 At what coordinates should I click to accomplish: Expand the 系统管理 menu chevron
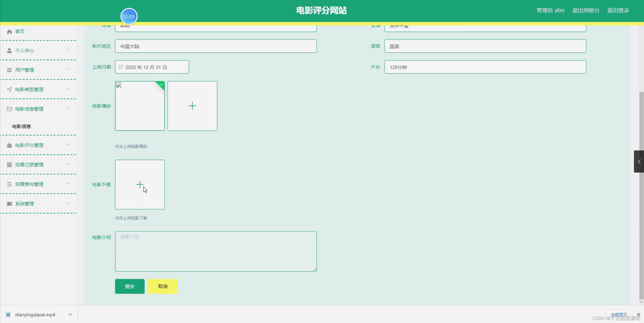click(x=67, y=203)
